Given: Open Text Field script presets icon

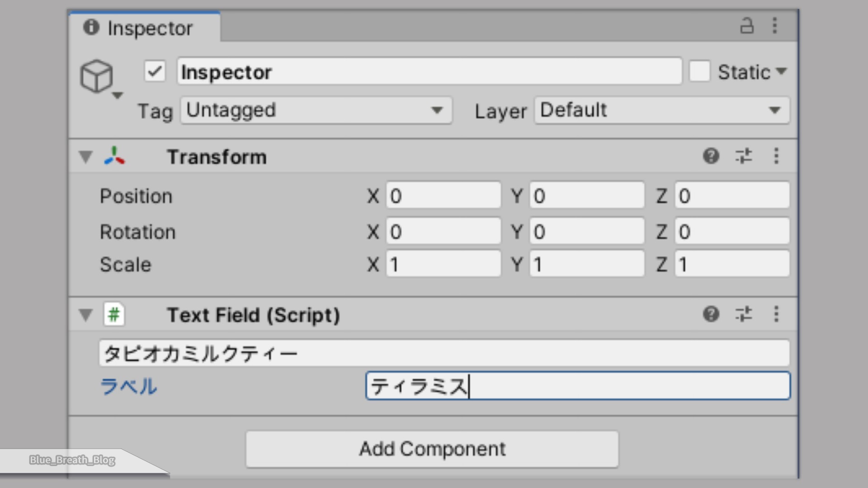Looking at the screenshot, I should coord(744,314).
